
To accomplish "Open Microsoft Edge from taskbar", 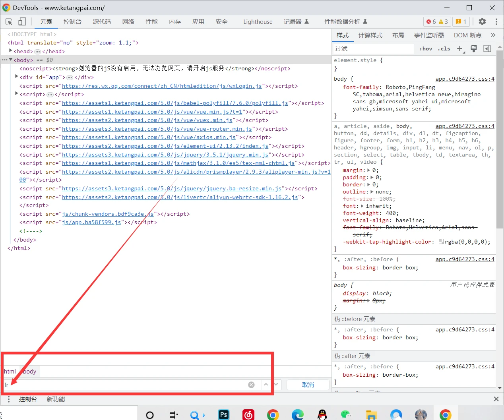I will pyautogui.click(x=298, y=414).
